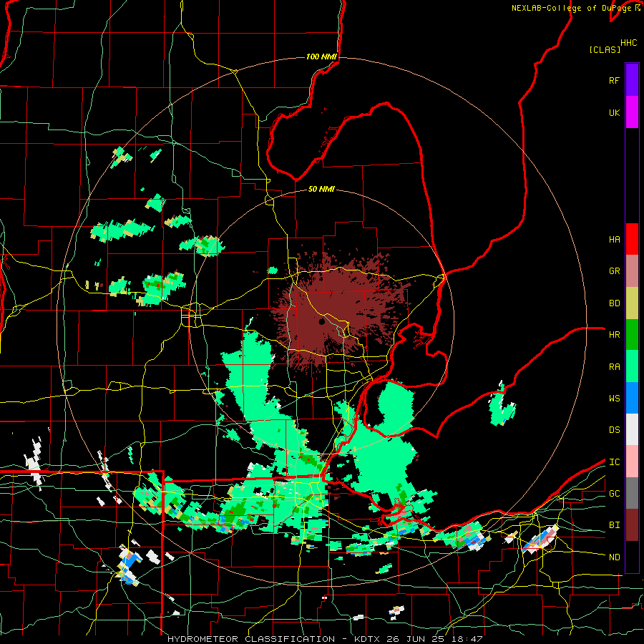Click the light pink IC ice crystals swatch
The image size is (644, 644).
click(632, 462)
